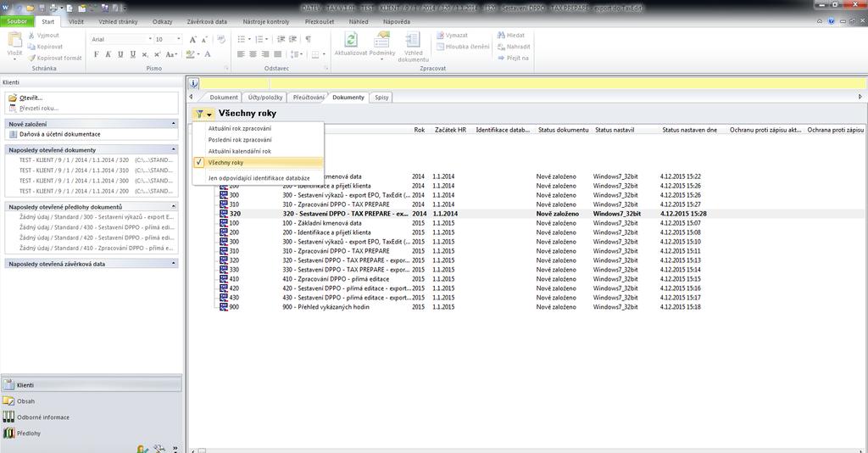The height and width of the screenshot is (453, 868).
Task: Click the Vyjmout cut command
Action: 43,36
